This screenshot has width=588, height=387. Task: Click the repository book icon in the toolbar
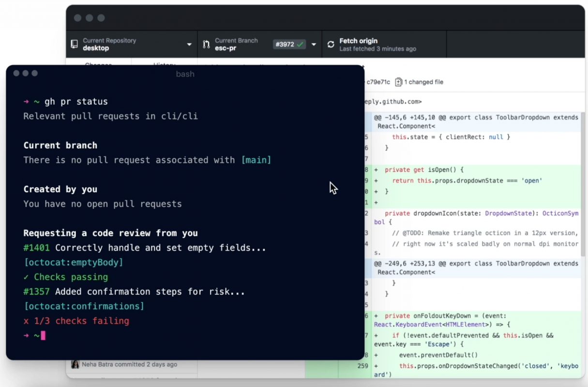point(74,44)
